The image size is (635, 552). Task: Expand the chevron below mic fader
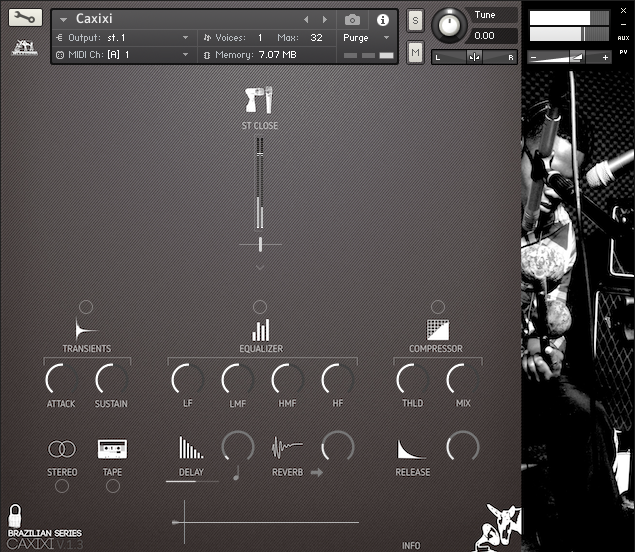coord(260,267)
